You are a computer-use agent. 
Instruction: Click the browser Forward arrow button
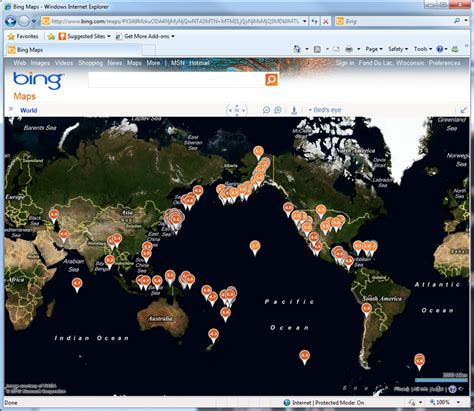23,21
